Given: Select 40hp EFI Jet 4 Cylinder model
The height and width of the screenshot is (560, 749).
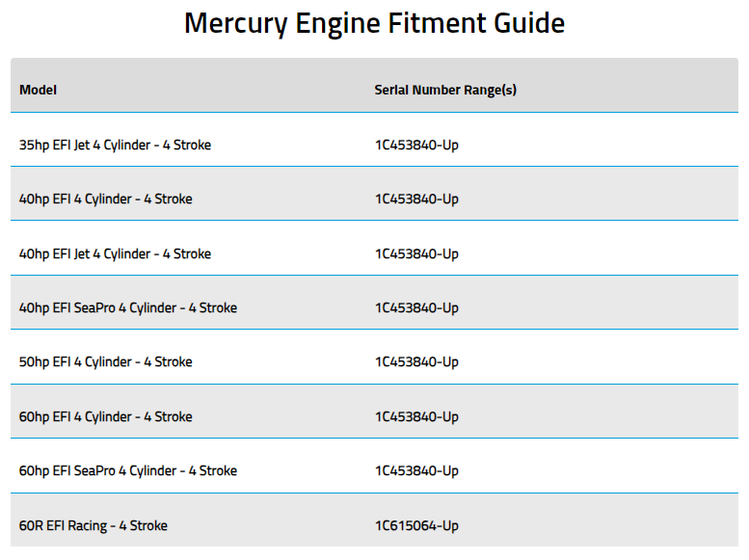Looking at the screenshot, I should pos(115,253).
